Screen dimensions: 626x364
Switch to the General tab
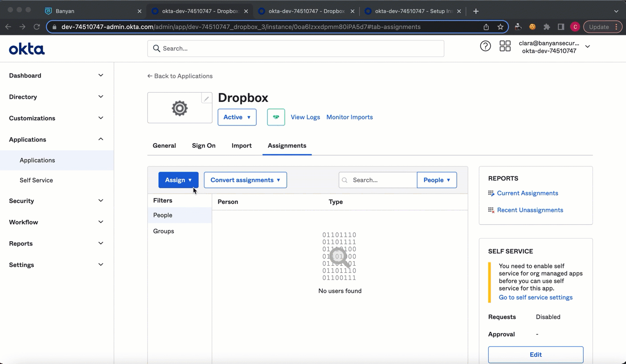tap(164, 146)
